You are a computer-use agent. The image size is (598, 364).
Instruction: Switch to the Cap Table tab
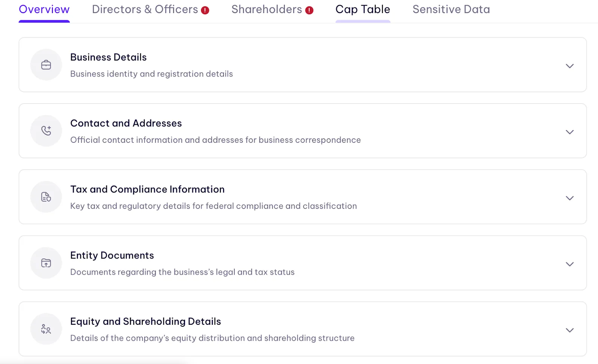pyautogui.click(x=363, y=9)
